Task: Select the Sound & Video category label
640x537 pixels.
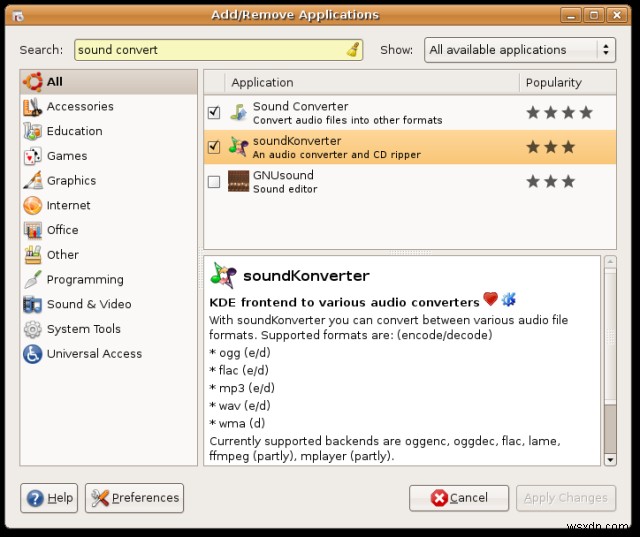Action: pyautogui.click(x=89, y=304)
